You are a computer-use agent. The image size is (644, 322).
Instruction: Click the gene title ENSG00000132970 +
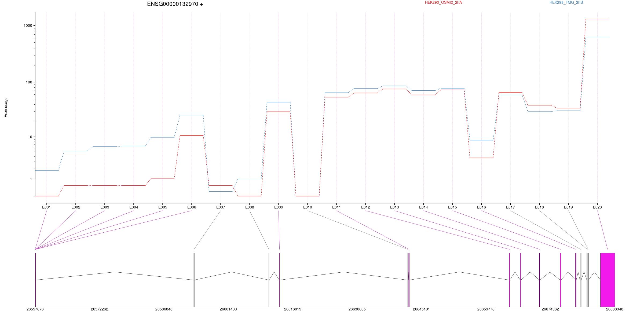[x=175, y=4]
